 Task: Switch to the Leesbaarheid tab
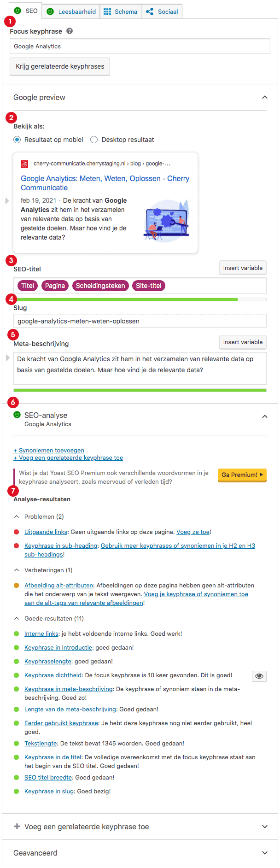[x=71, y=12]
